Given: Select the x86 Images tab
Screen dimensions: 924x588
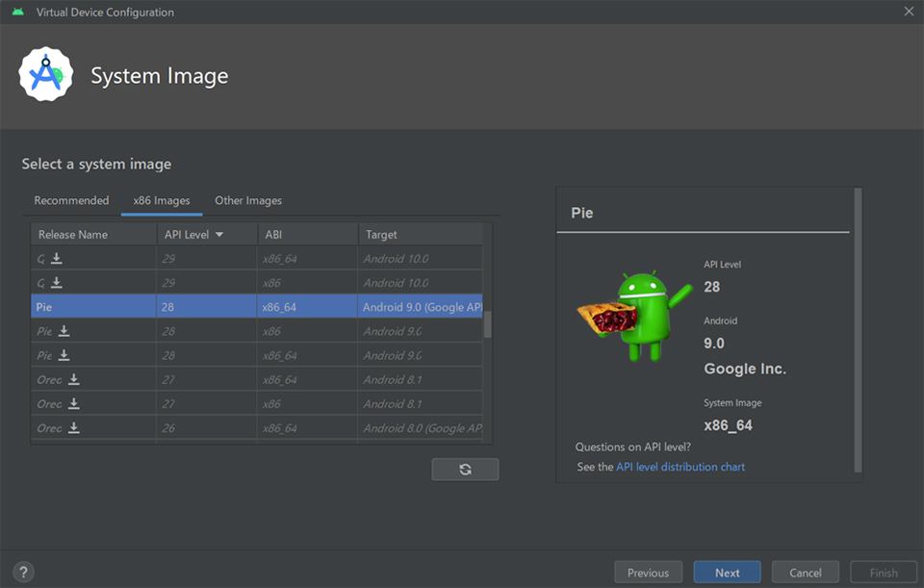Looking at the screenshot, I should (162, 200).
